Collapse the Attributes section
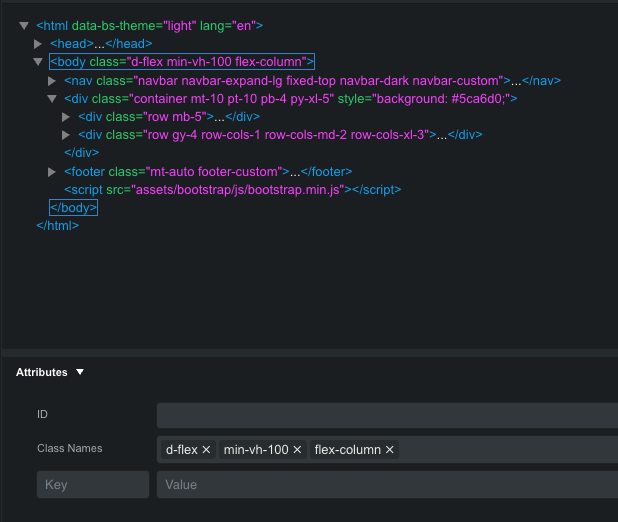This screenshot has height=522, width=618. (x=80, y=373)
